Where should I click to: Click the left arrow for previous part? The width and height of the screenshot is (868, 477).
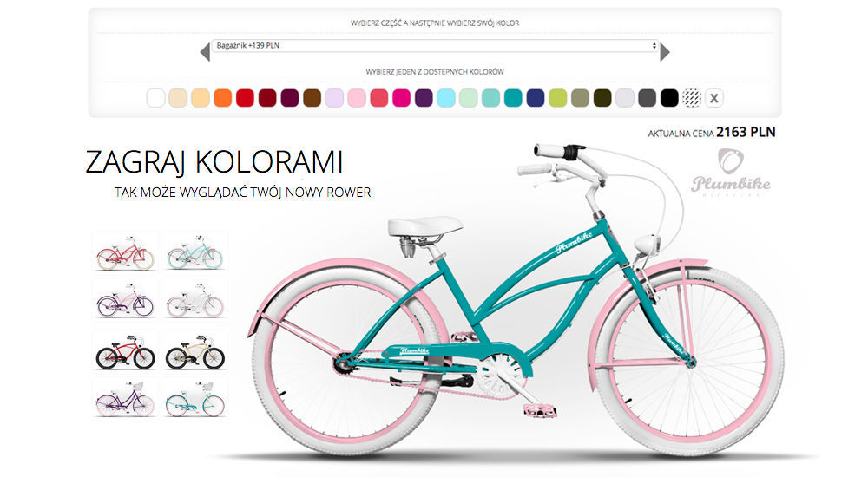click(205, 52)
